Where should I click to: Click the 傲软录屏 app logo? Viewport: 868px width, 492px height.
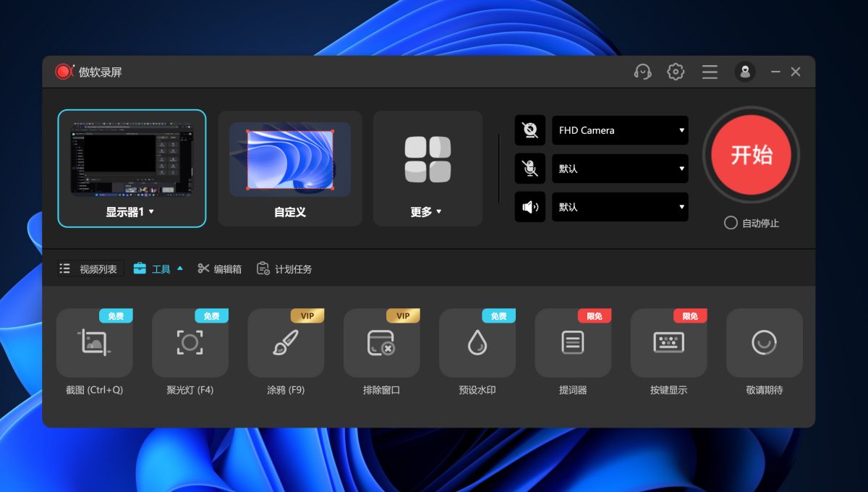(64, 72)
